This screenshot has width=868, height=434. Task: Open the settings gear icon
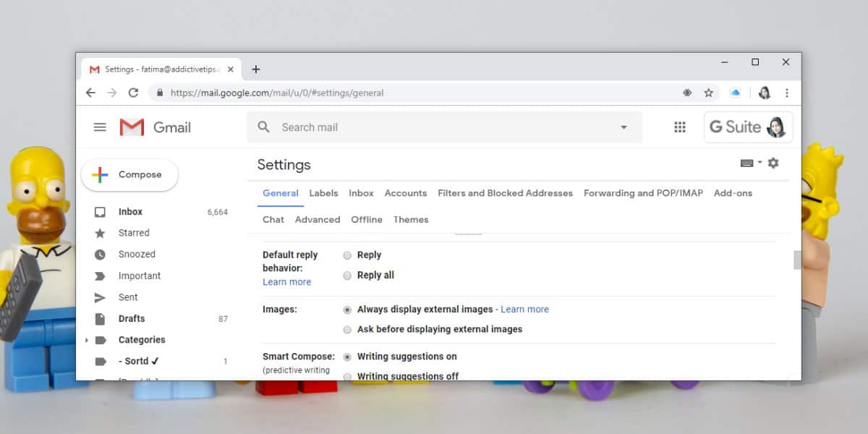click(x=773, y=163)
